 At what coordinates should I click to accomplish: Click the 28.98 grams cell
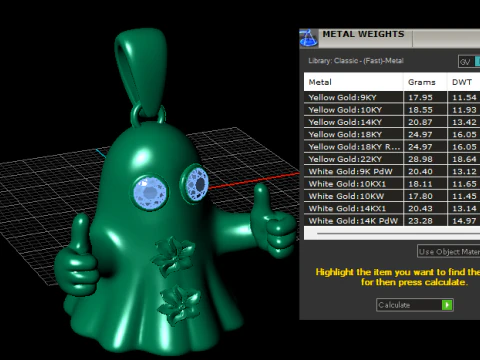coord(425,159)
